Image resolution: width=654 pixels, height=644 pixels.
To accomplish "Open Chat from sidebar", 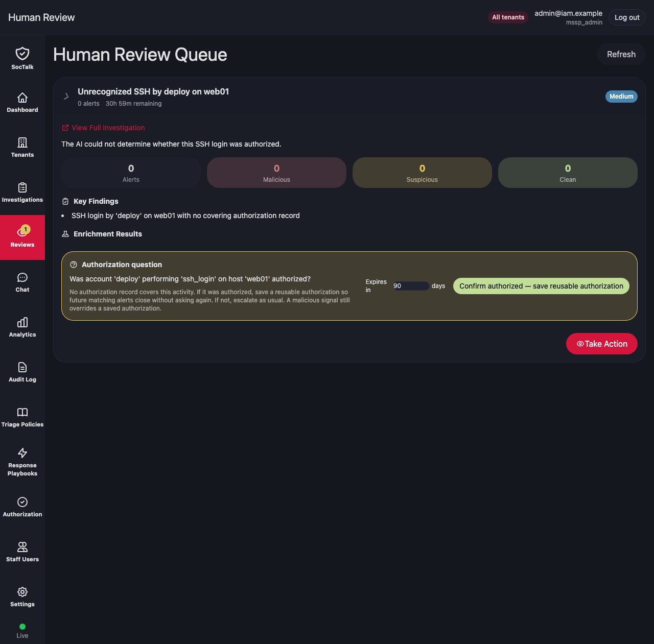I will click(x=22, y=282).
